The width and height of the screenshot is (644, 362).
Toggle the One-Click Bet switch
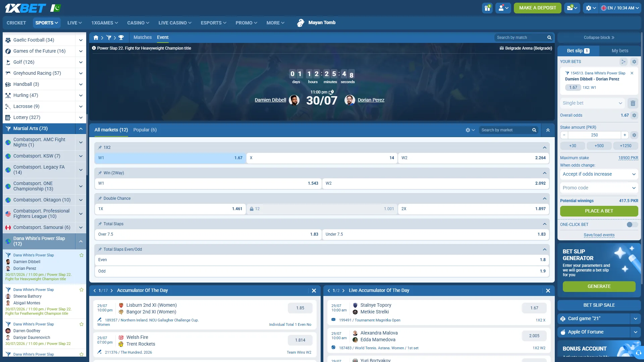632,225
